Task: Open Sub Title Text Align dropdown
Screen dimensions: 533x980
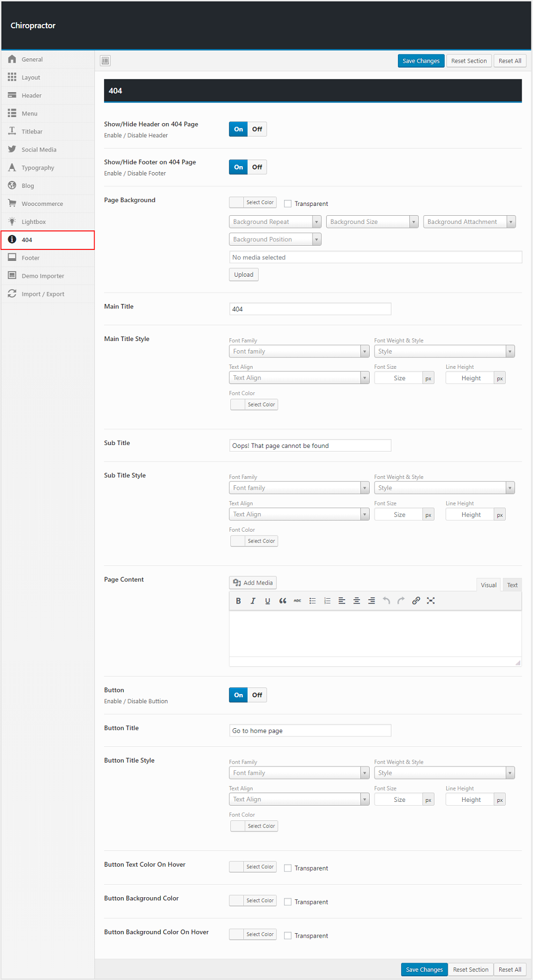Action: [x=299, y=514]
